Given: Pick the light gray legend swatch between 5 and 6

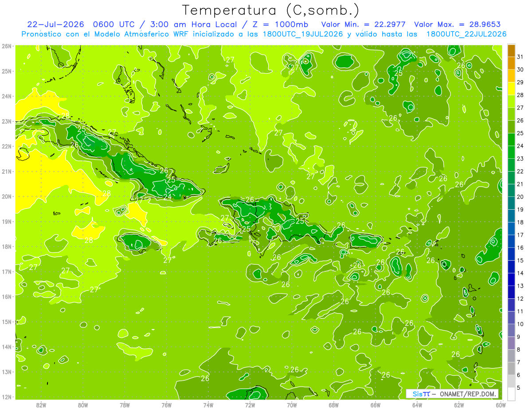Looking at the screenshot, I should click(x=511, y=381).
